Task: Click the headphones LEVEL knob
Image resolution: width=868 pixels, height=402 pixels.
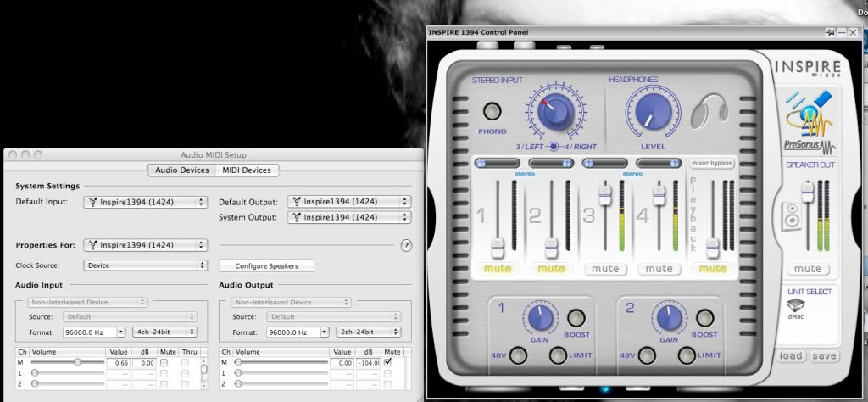Action: pos(654,111)
